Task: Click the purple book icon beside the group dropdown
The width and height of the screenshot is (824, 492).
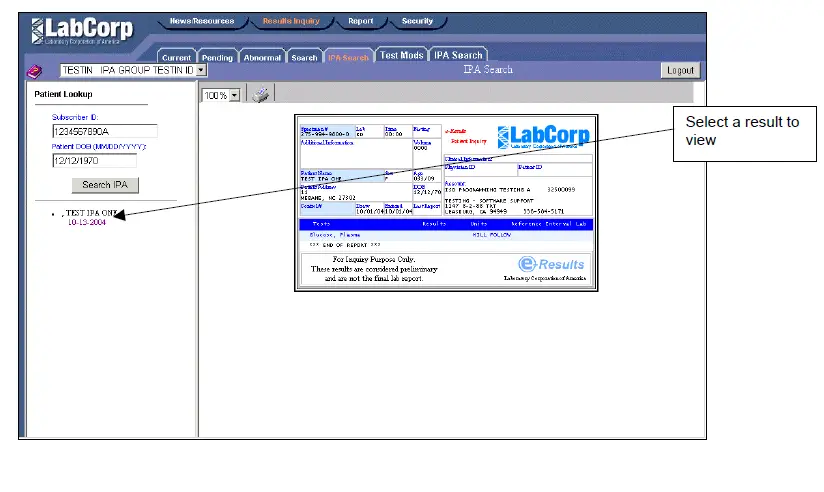Action: (35, 71)
